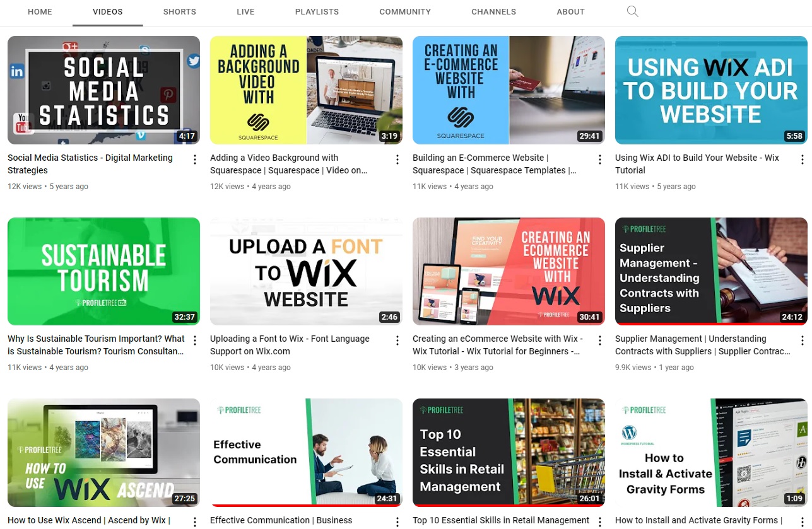Open options menu for Supplier Management video

(x=803, y=340)
